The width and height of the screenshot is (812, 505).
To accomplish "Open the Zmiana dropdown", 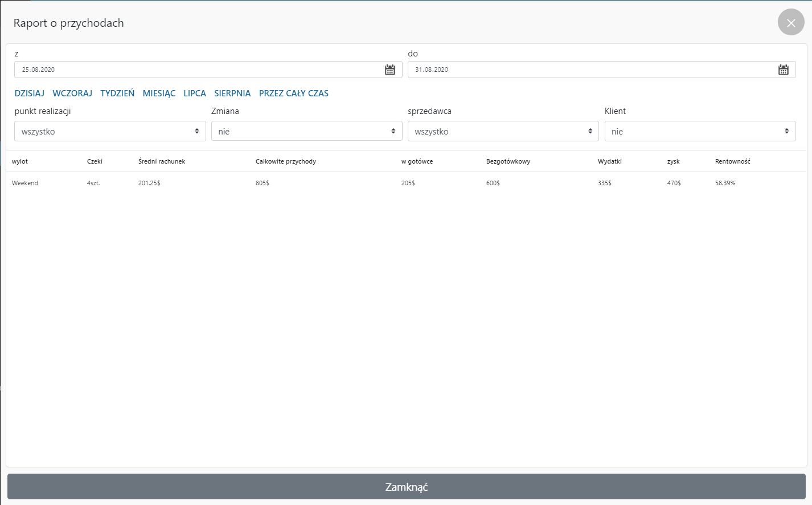I will [x=306, y=131].
